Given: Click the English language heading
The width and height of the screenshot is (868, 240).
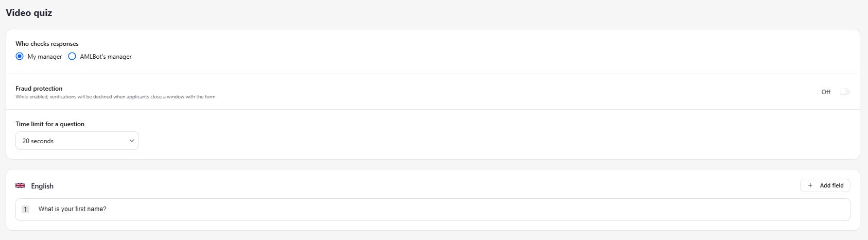Looking at the screenshot, I should (x=42, y=186).
